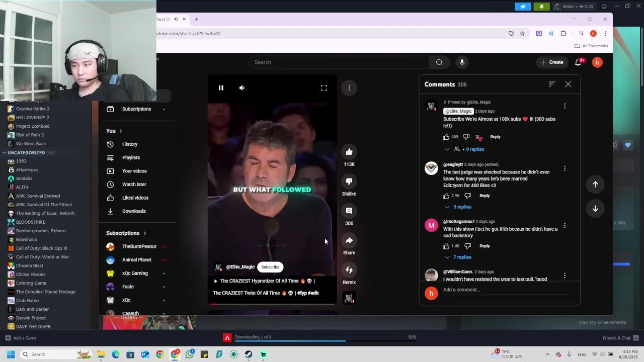Click the Chrome address bar URL
The height and width of the screenshot is (362, 644).
pyautogui.click(x=189, y=34)
